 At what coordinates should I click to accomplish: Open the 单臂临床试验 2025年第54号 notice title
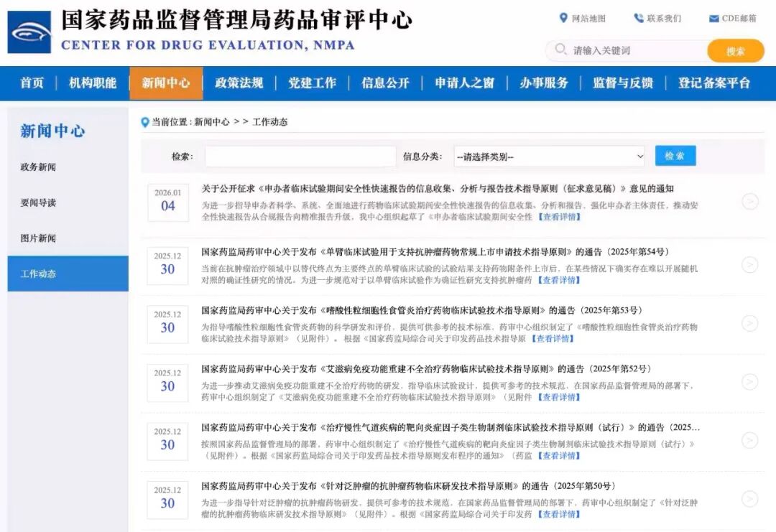[435, 252]
